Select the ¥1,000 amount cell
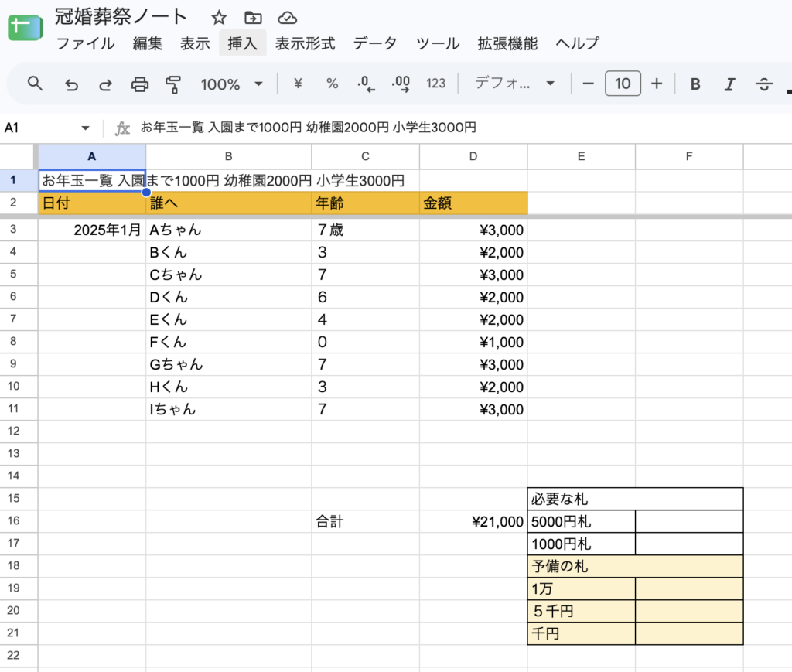792x672 pixels. [x=473, y=343]
